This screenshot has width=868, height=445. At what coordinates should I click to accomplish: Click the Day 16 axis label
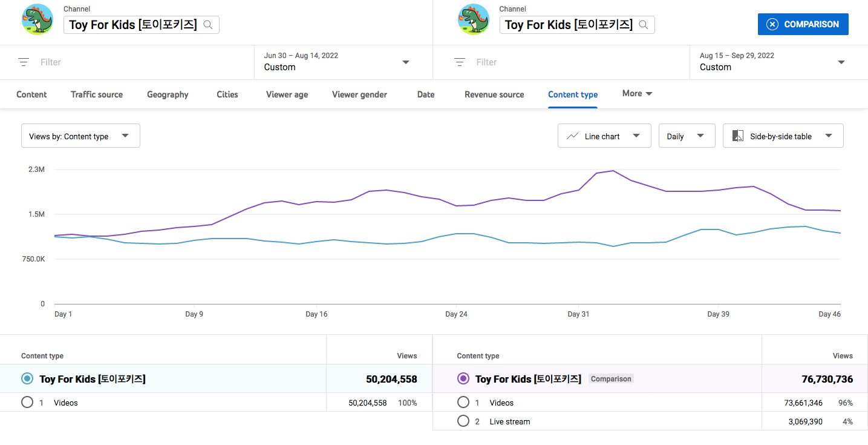point(316,314)
